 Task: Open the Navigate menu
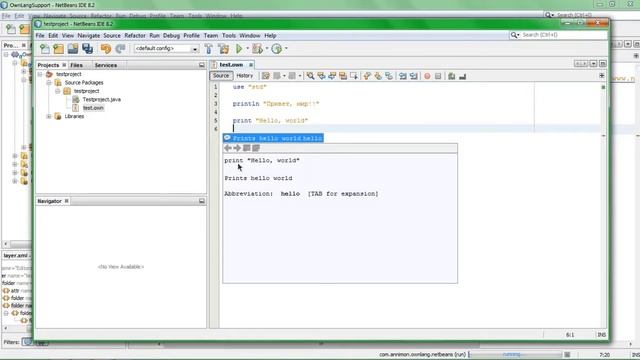pos(89,36)
